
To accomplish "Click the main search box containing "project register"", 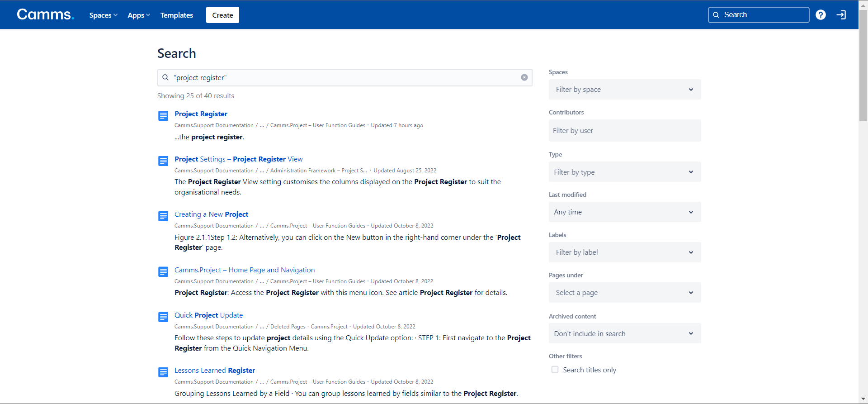I will [344, 77].
